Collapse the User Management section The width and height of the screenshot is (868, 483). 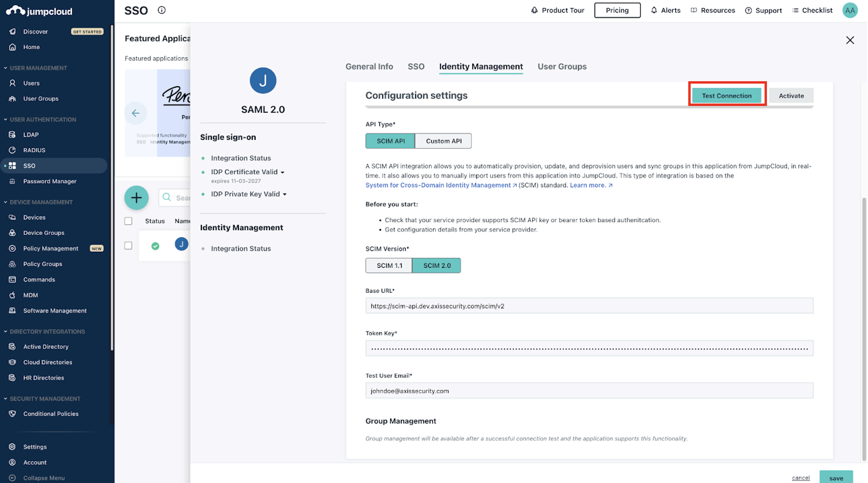coord(6,68)
